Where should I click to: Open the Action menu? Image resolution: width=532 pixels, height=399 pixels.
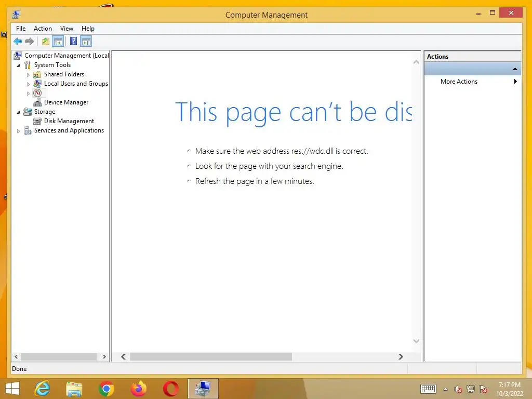(43, 29)
